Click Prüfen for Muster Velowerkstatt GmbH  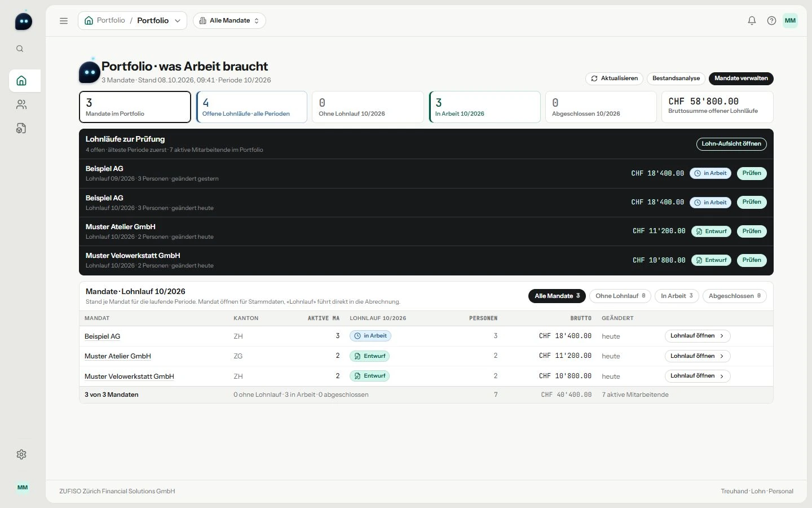click(x=752, y=260)
